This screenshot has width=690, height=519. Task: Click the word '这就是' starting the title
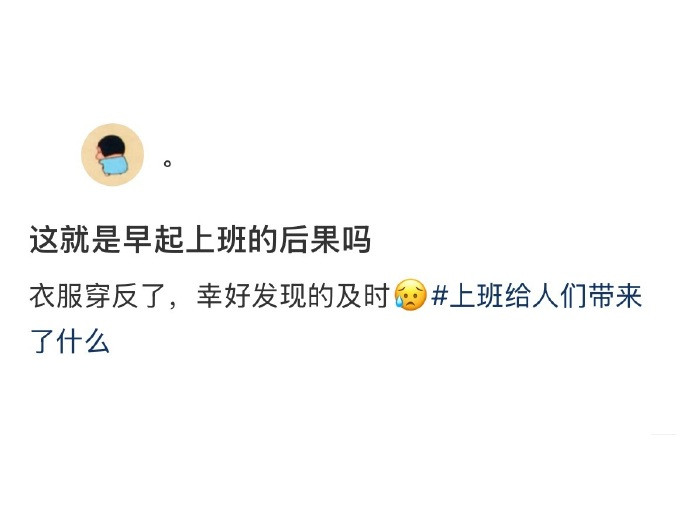click(x=76, y=240)
